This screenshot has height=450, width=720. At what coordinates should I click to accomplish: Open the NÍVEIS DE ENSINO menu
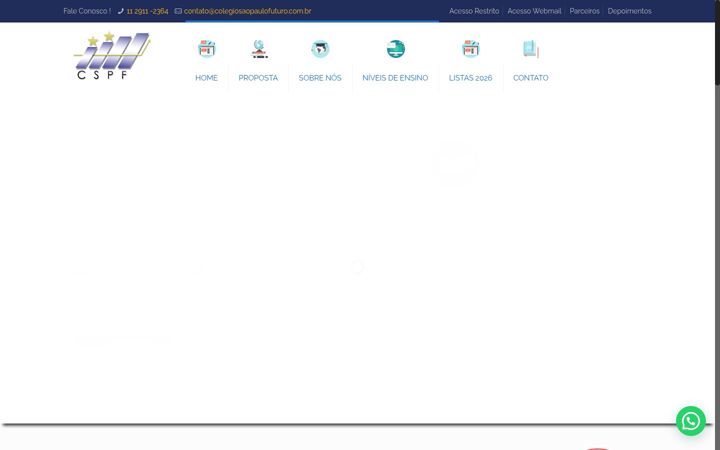point(395,78)
